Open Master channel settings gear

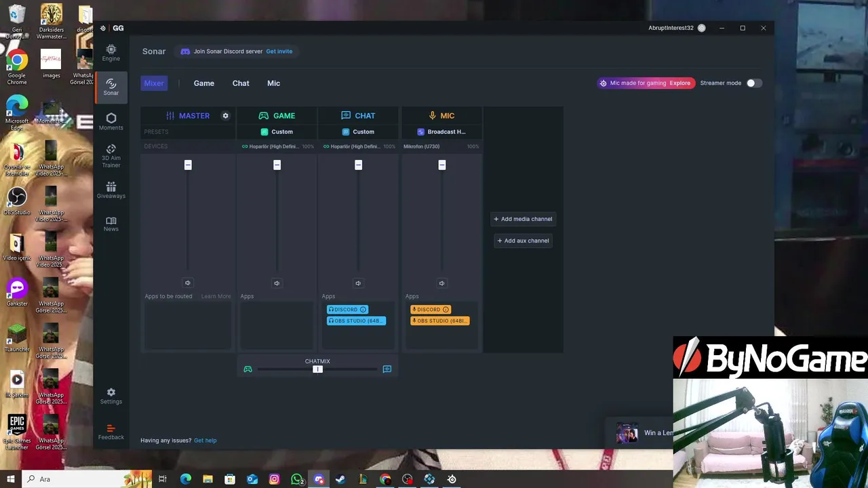point(226,116)
